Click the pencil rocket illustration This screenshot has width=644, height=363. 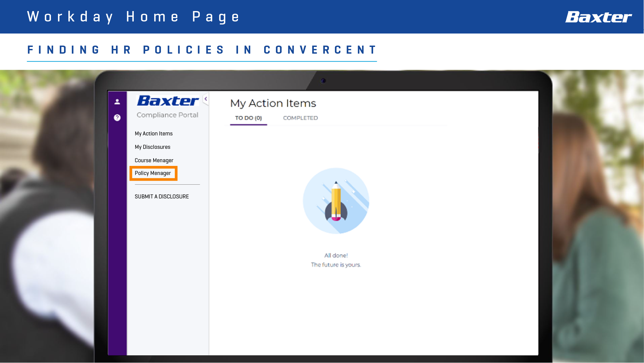coord(336,201)
